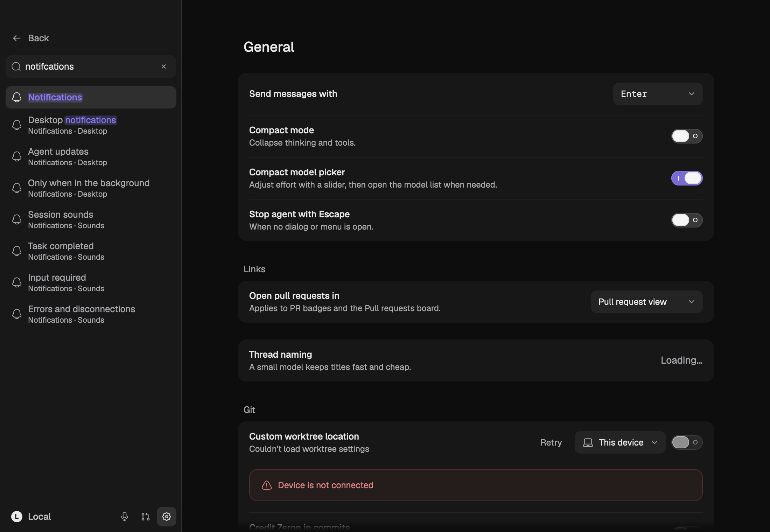Viewport: 770px width, 532px height.
Task: Click the settings gear icon
Action: pyautogui.click(x=167, y=517)
